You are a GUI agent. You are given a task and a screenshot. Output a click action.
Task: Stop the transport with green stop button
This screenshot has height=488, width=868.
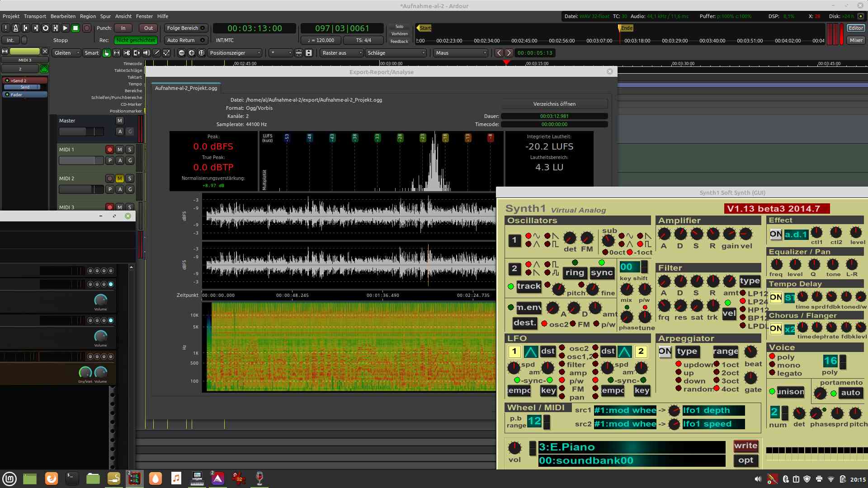coord(75,28)
